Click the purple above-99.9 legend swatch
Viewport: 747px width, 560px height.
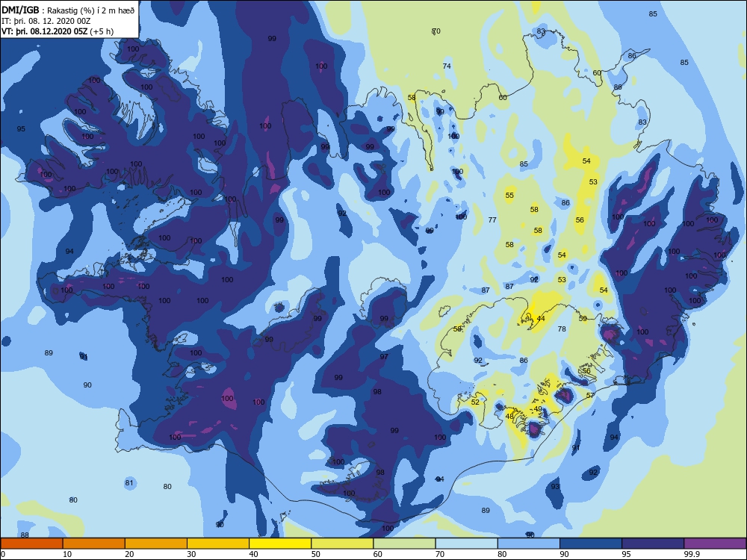[715, 544]
